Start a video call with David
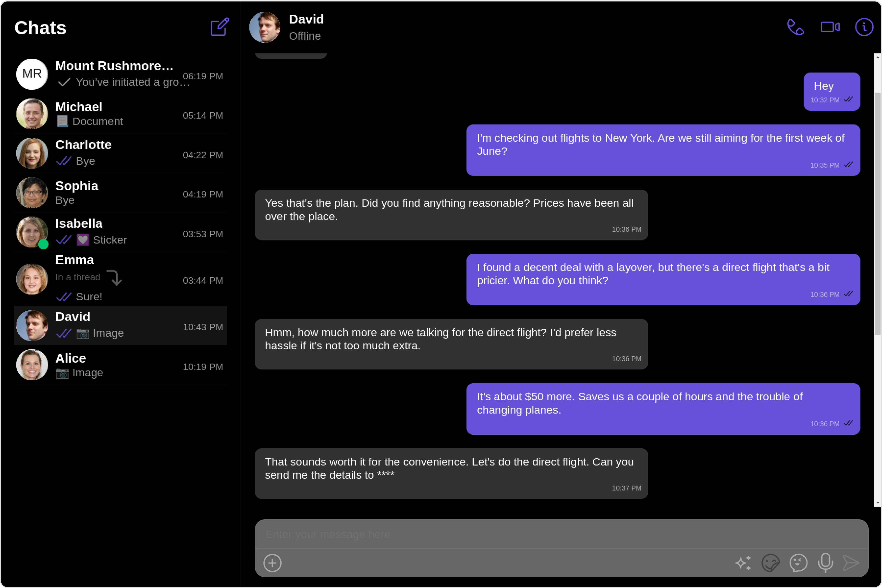 (x=830, y=27)
